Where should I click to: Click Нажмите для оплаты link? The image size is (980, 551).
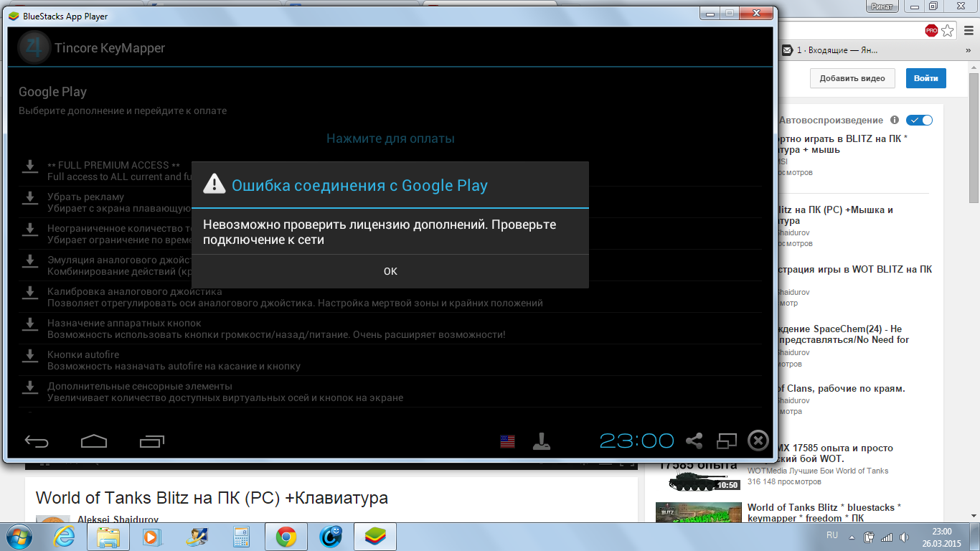point(390,138)
